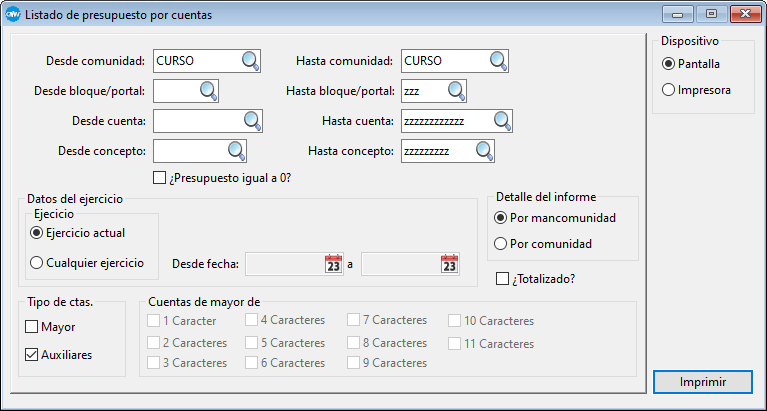The width and height of the screenshot is (767, 411).
Task: Select Cualquier ejercicio radio button
Action: pyautogui.click(x=37, y=263)
